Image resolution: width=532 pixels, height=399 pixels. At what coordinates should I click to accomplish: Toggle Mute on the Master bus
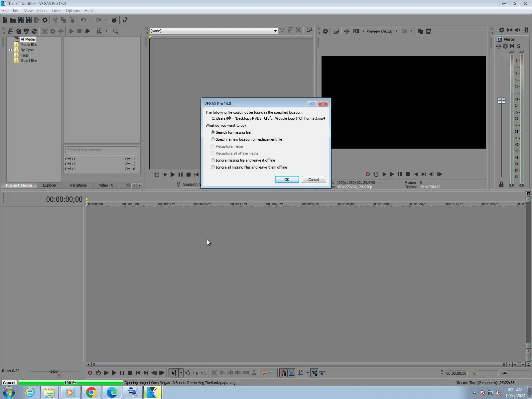(512, 46)
